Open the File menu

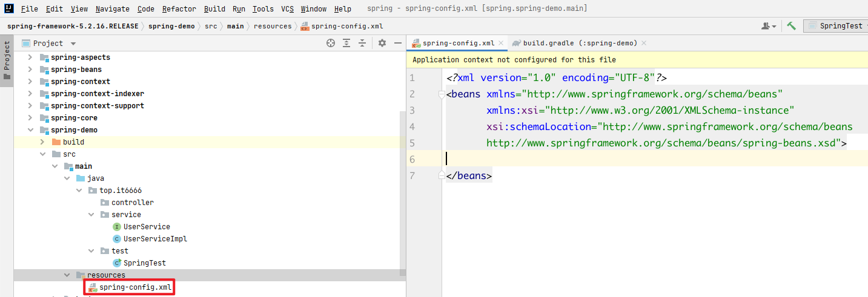[29, 9]
